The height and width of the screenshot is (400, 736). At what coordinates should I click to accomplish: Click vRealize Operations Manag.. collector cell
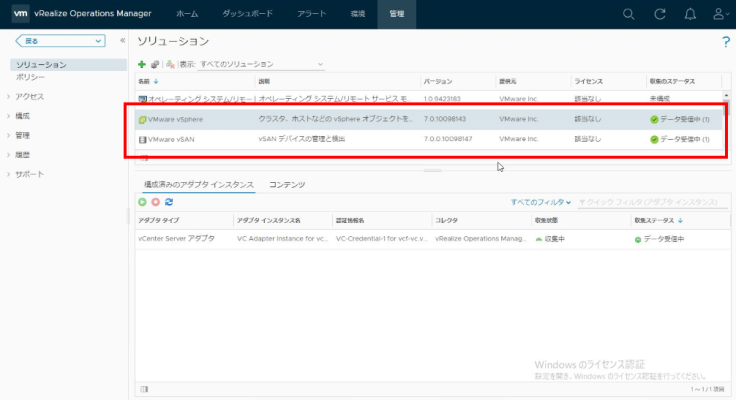click(481, 238)
